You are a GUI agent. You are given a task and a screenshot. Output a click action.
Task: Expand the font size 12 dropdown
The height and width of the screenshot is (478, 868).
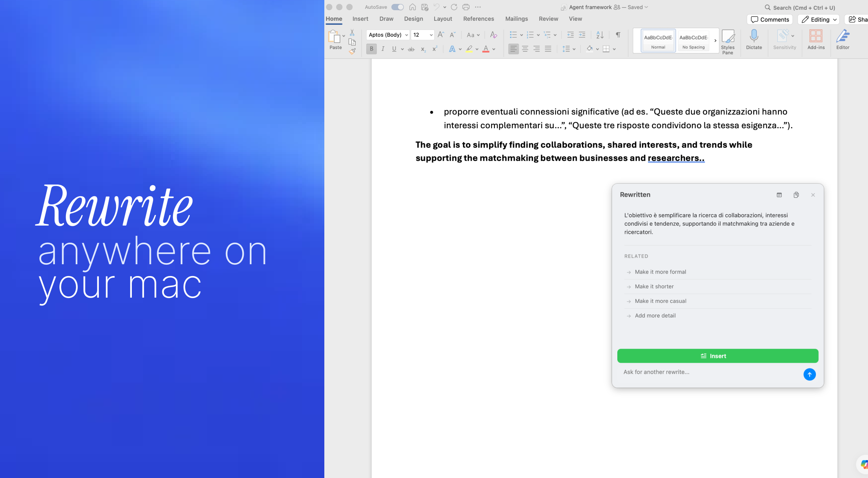click(x=431, y=35)
